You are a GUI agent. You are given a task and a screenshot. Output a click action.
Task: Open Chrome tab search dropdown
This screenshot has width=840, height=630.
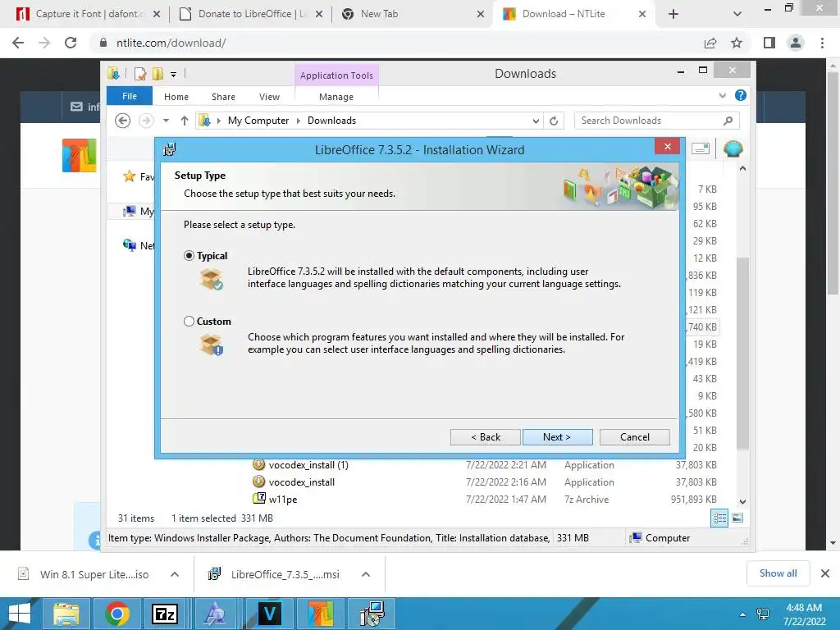(x=737, y=15)
